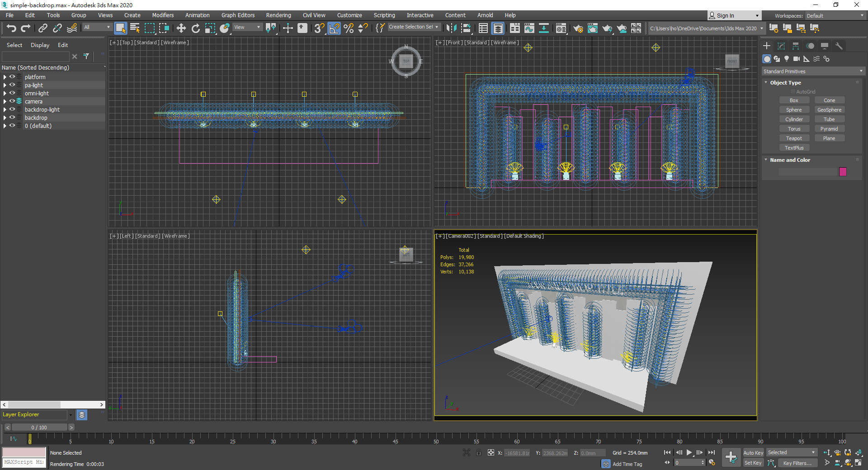
Task: Toggle the Angle Snap icon
Action: [334, 28]
